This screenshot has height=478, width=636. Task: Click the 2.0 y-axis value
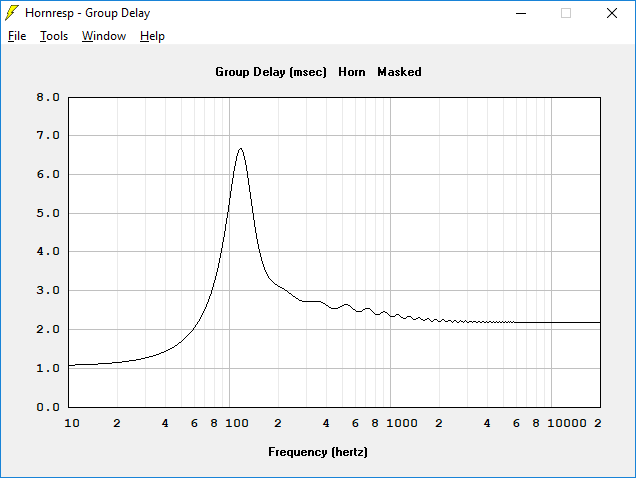(x=48, y=329)
